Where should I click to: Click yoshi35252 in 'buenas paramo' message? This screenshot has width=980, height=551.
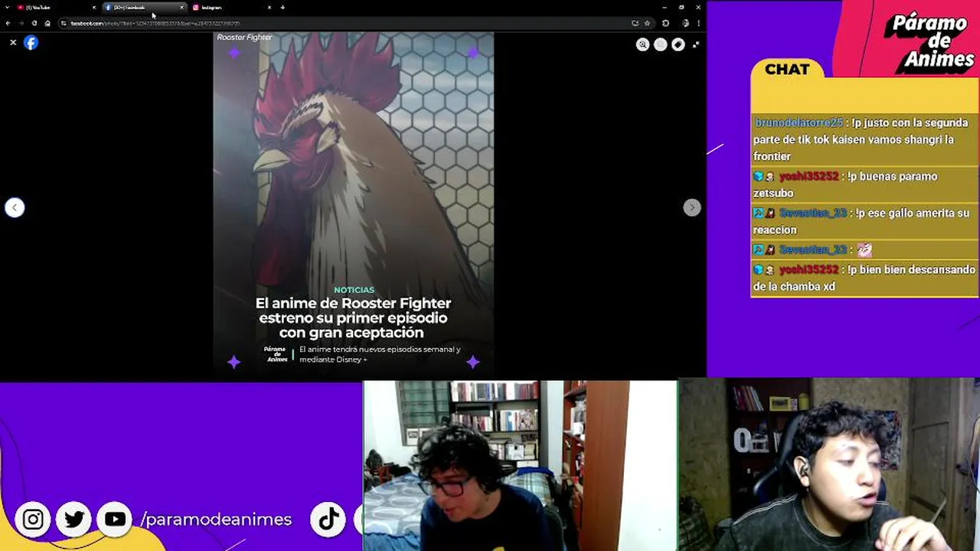808,176
